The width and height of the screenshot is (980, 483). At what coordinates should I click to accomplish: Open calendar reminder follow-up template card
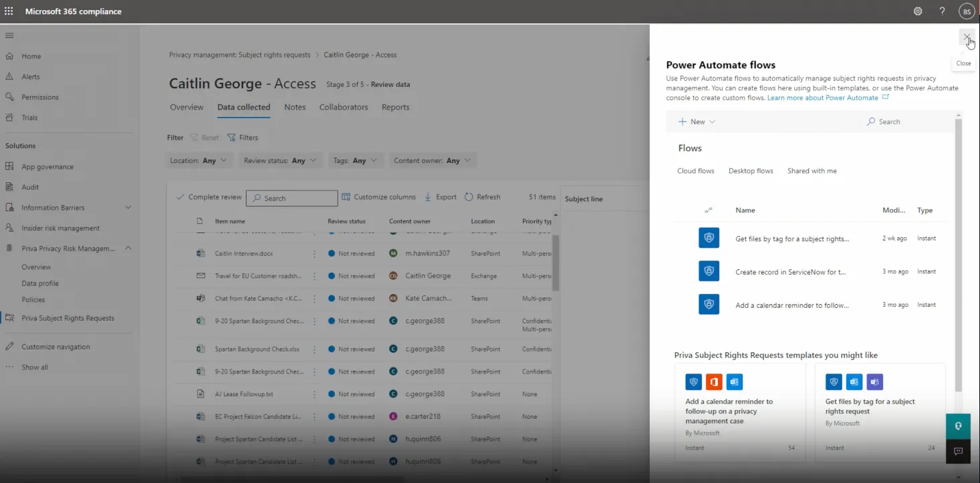740,411
